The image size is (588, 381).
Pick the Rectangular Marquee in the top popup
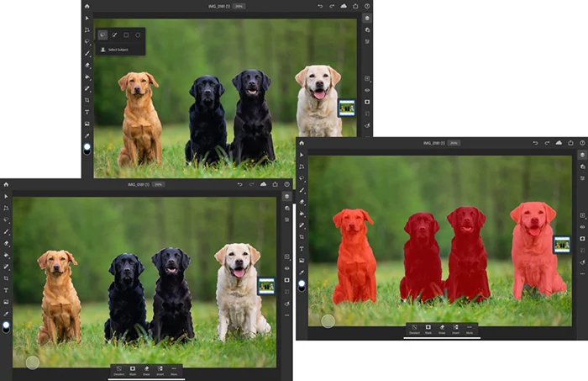pyautogui.click(x=126, y=35)
